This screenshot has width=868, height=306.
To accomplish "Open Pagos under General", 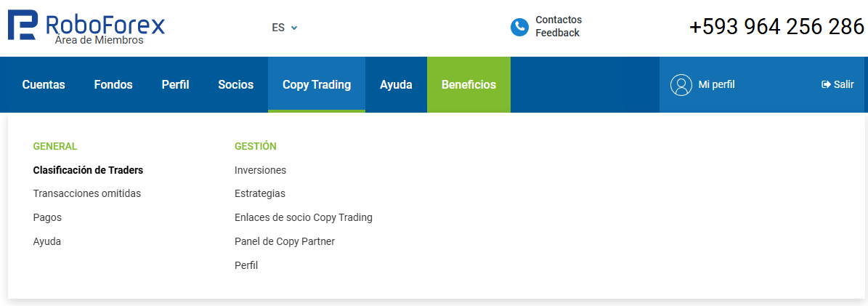I will [x=48, y=218].
